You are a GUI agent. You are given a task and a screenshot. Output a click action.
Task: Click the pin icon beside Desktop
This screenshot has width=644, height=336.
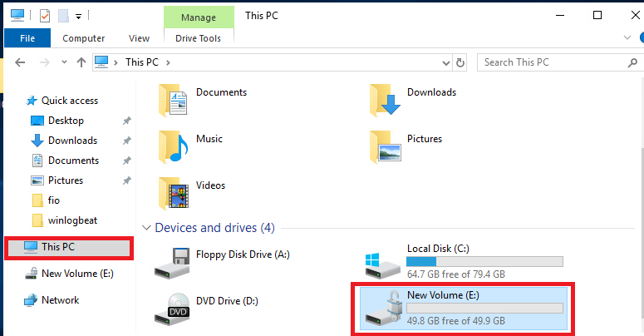pyautogui.click(x=127, y=121)
